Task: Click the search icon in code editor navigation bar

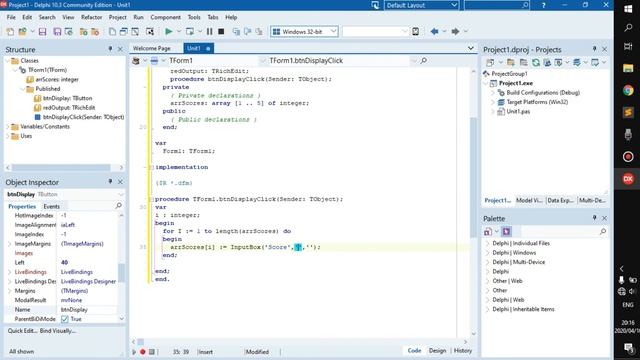Action: point(424,60)
